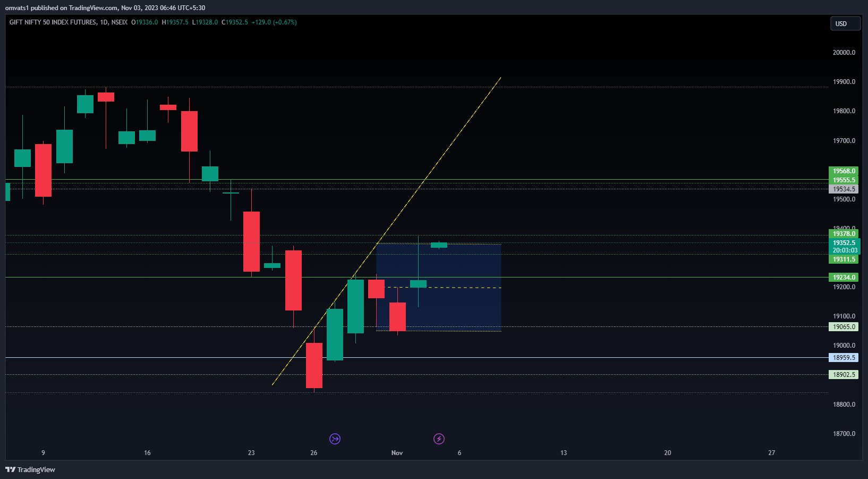The width and height of the screenshot is (868, 479).
Task: Click the blue 18959.5 price label
Action: click(844, 358)
